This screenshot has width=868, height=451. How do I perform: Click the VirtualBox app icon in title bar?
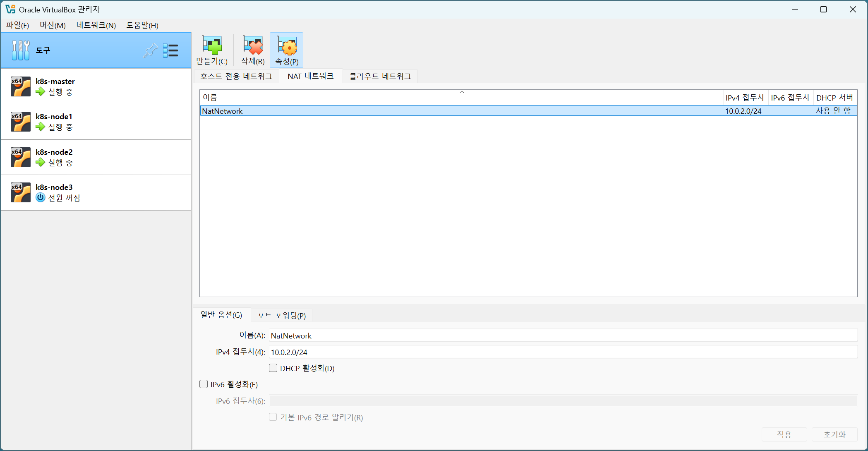coord(10,9)
